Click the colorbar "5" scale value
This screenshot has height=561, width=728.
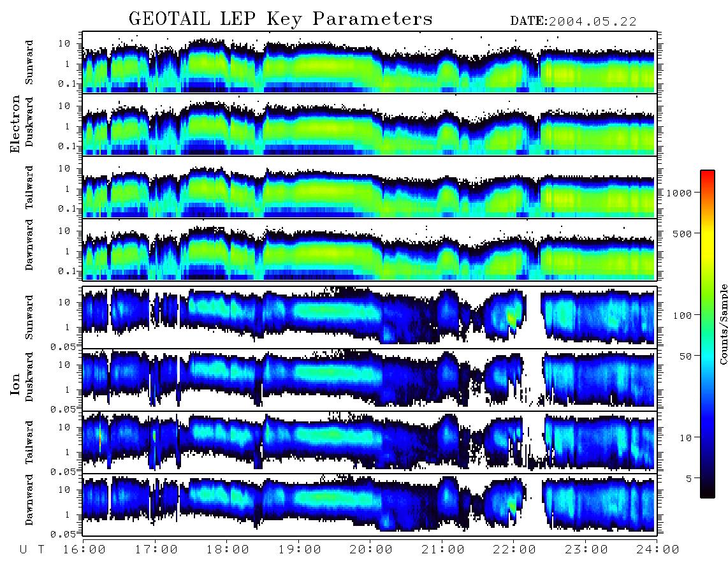(x=689, y=478)
